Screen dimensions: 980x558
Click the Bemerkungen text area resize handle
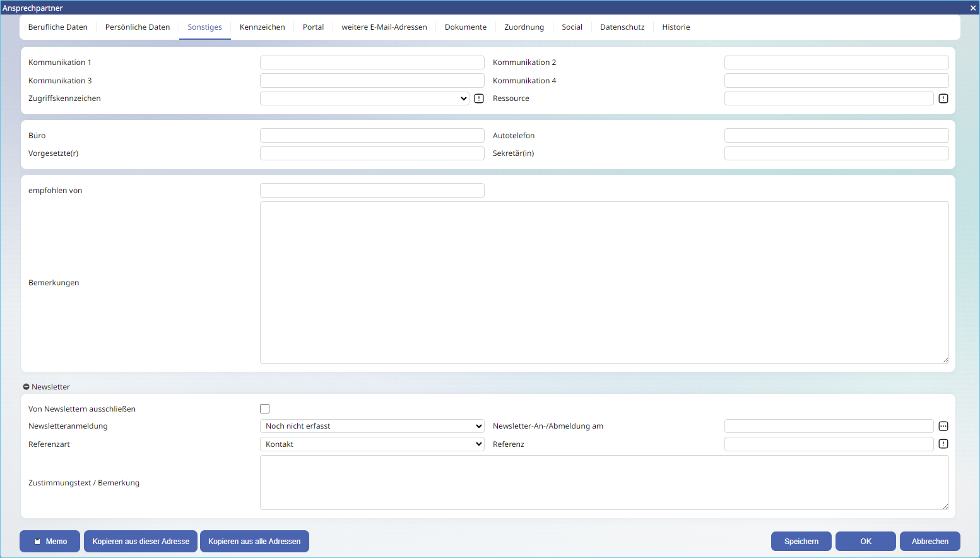click(x=945, y=360)
